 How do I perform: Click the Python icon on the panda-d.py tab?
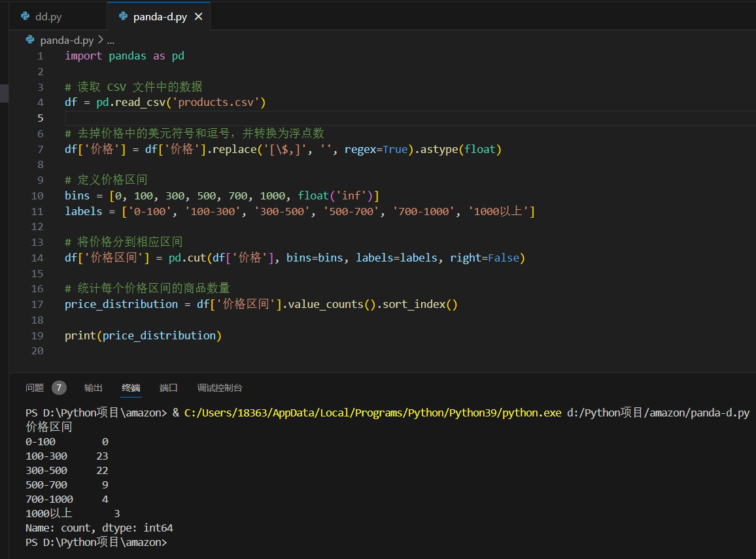[124, 16]
